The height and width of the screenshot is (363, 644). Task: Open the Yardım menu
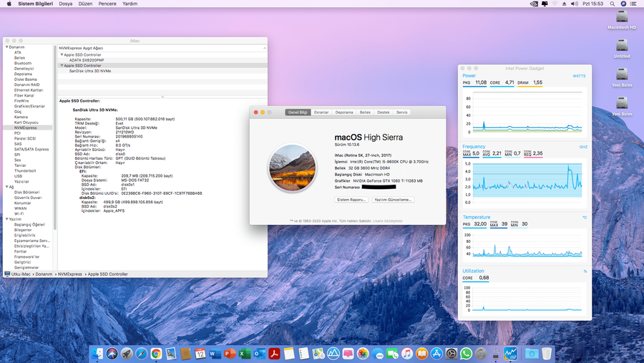click(130, 4)
